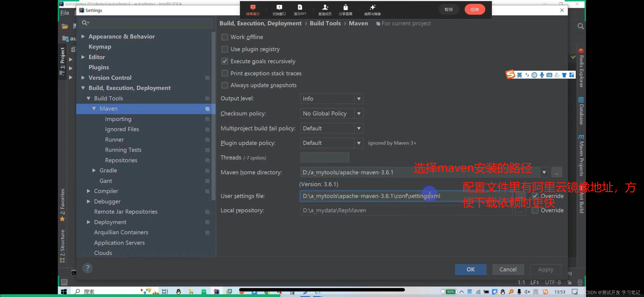644x297 pixels.
Task: Click Sogou emoji smiley icon
Action: pos(534,75)
